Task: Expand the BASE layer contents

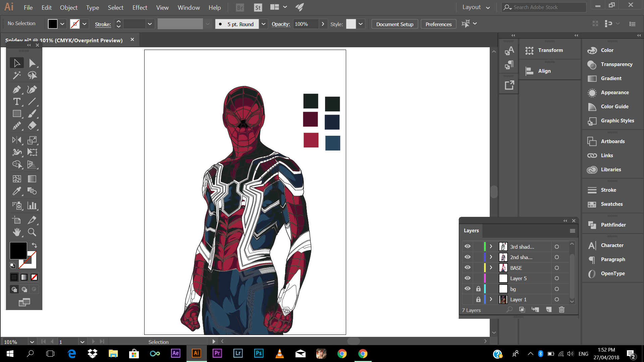Action: pos(491,267)
